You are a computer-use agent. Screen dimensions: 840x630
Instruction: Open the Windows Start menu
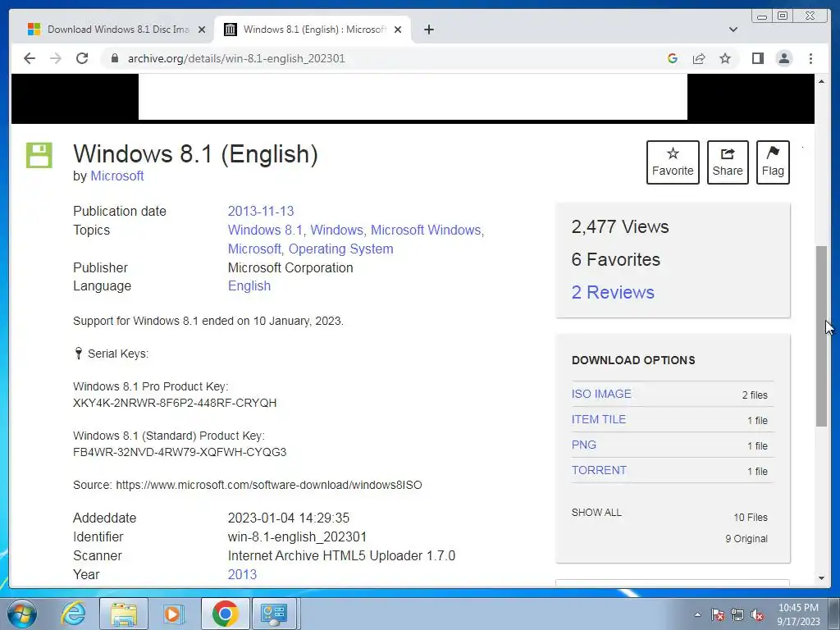click(22, 614)
